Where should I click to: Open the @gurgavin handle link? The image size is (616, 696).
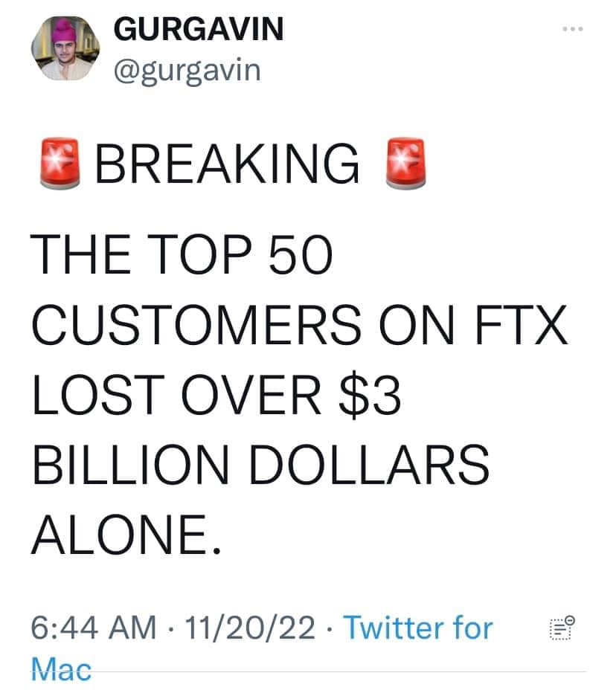pos(187,70)
